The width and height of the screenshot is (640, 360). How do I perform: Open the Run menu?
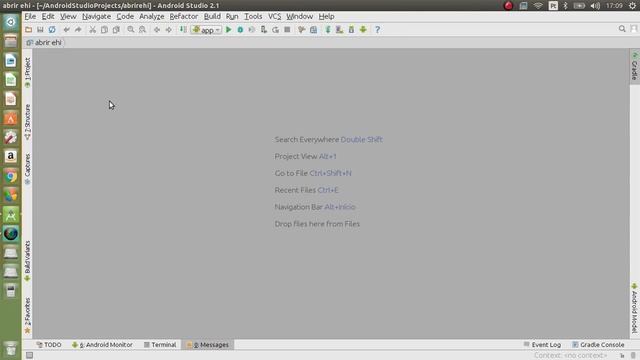click(232, 16)
